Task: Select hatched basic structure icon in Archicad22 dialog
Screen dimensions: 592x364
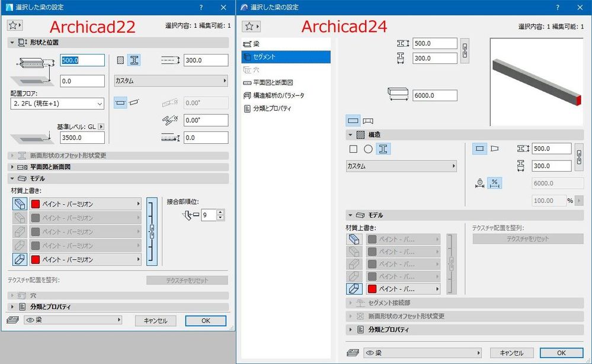Action: pos(120,60)
